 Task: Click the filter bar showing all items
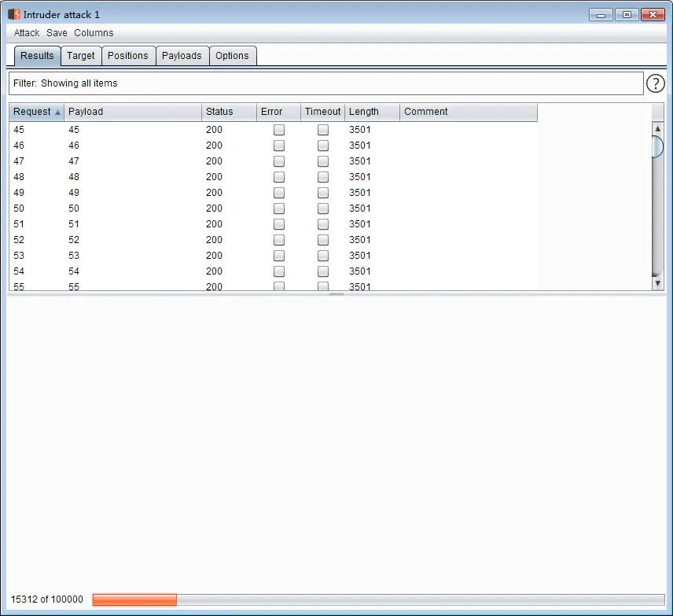(x=325, y=83)
